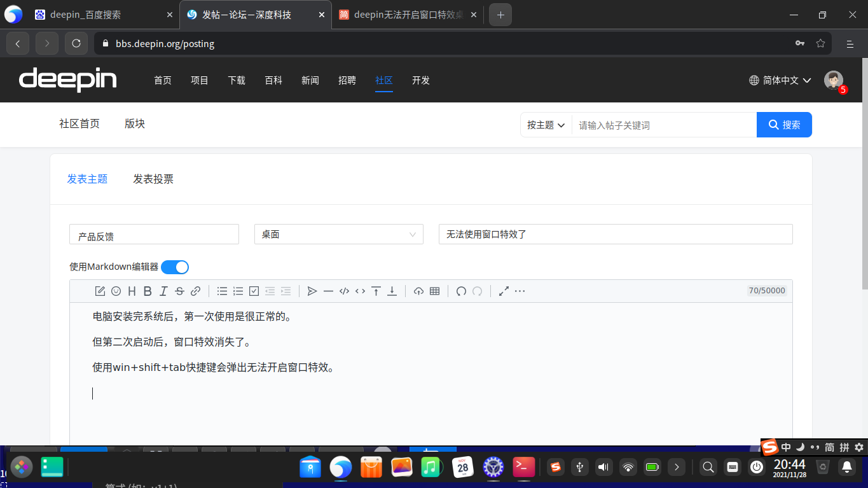Apply strikethrough formatting

click(179, 291)
